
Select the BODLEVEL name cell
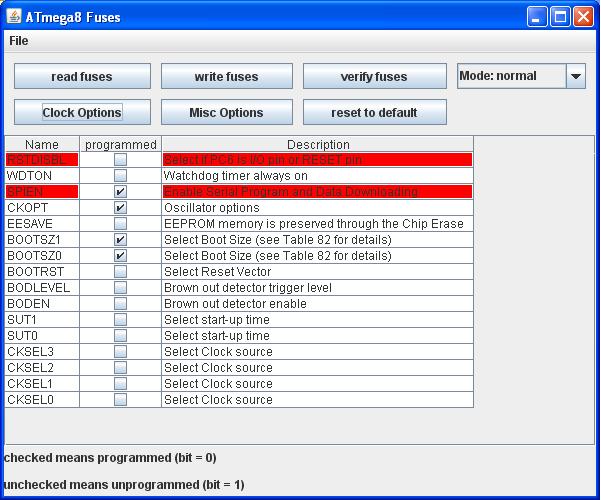click(x=42, y=288)
